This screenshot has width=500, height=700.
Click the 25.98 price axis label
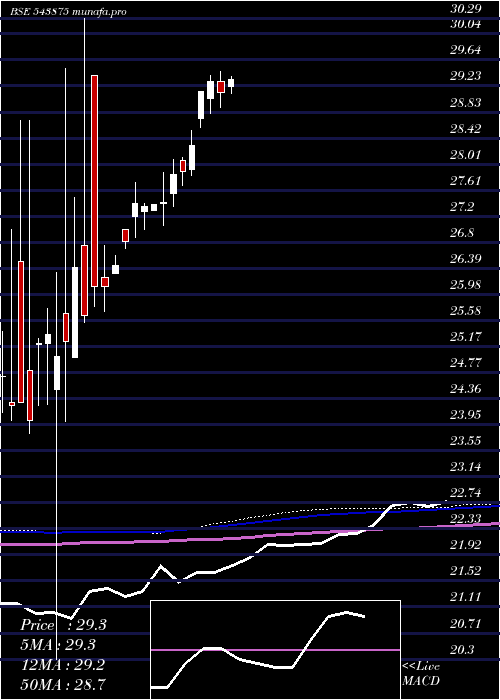pyautogui.click(x=465, y=285)
